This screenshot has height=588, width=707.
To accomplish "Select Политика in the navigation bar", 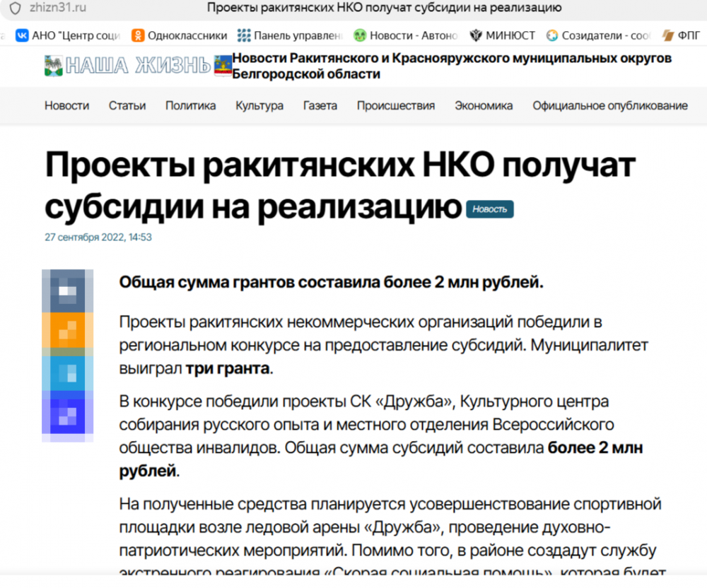I will (x=190, y=106).
